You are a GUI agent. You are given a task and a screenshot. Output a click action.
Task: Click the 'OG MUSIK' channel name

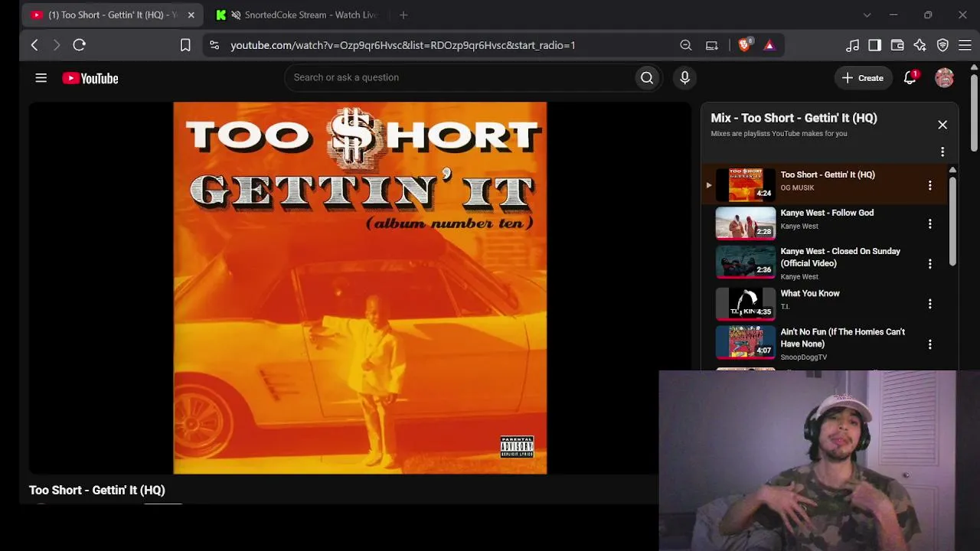[797, 187]
